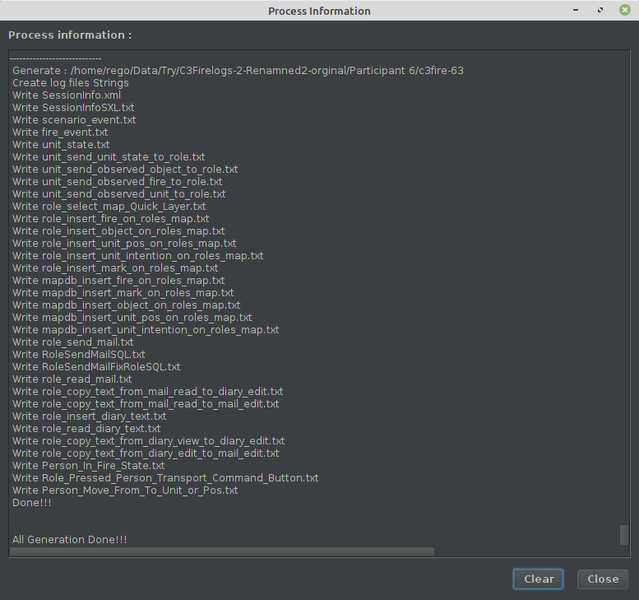Click the 'Write scenario_event.txt' log line
Image resolution: width=639 pixels, height=600 pixels.
[x=74, y=120]
